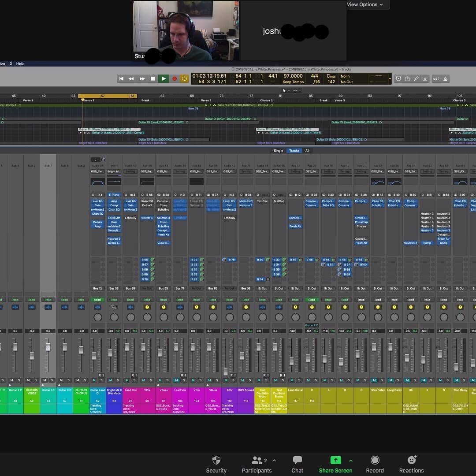Mute the Guitar Lead DI channel
Viewport: 476px width, 476px height.
click(94, 380)
